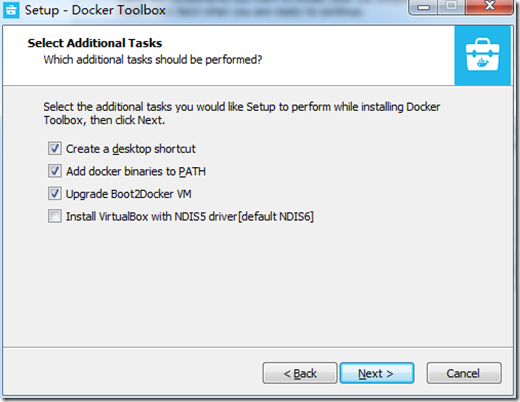Disable the Upgrade Boot2Docker VM checkbox
The image size is (520, 402).
pos(54,194)
